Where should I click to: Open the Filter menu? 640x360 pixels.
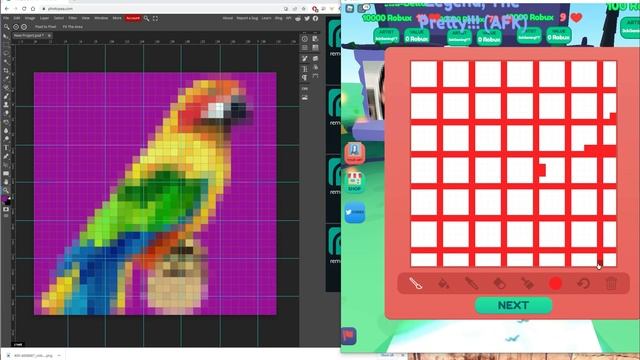pos(73,18)
